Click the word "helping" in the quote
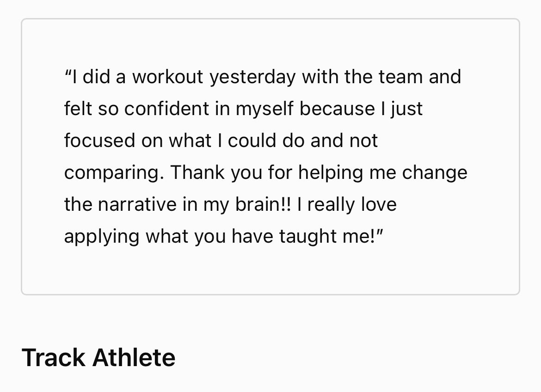 (x=330, y=173)
